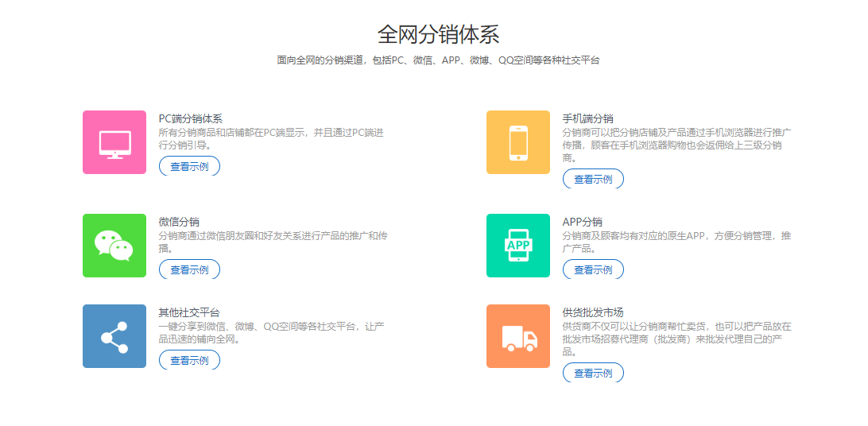Open 查看示例 under 微信分销
The width and height of the screenshot is (868, 426).
coord(189,269)
